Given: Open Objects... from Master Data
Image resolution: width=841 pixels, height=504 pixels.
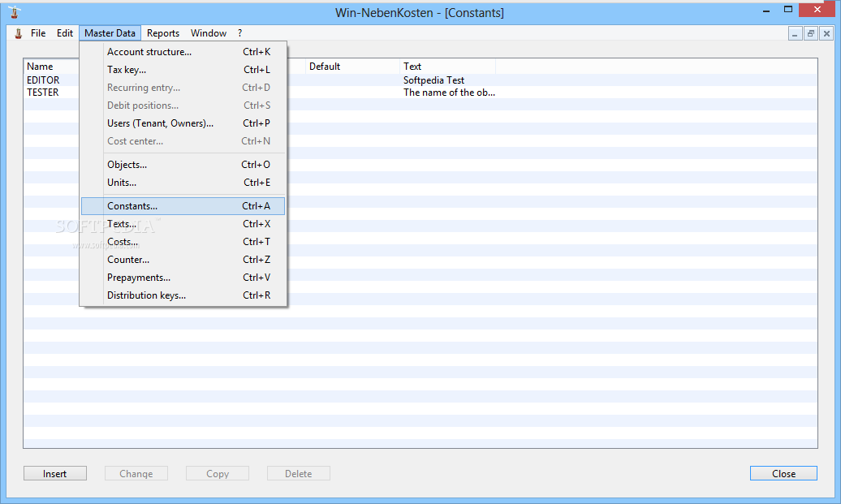Looking at the screenshot, I should 183,165.
